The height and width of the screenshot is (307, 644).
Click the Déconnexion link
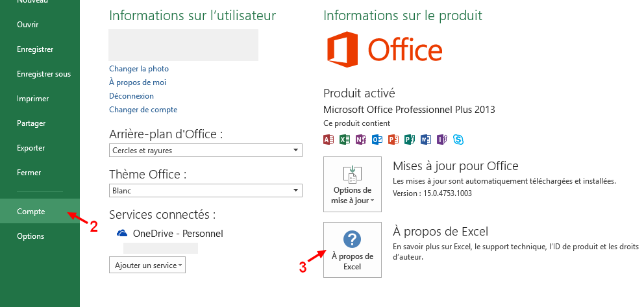(x=132, y=96)
